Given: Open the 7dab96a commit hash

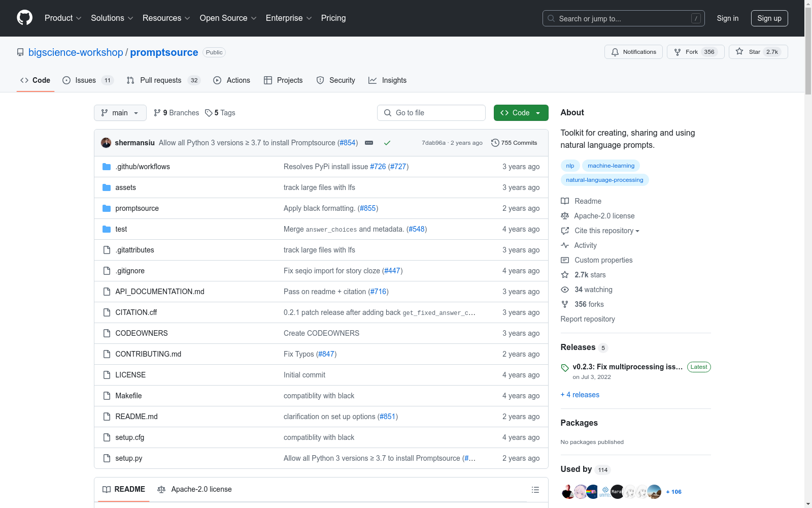Looking at the screenshot, I should (433, 143).
